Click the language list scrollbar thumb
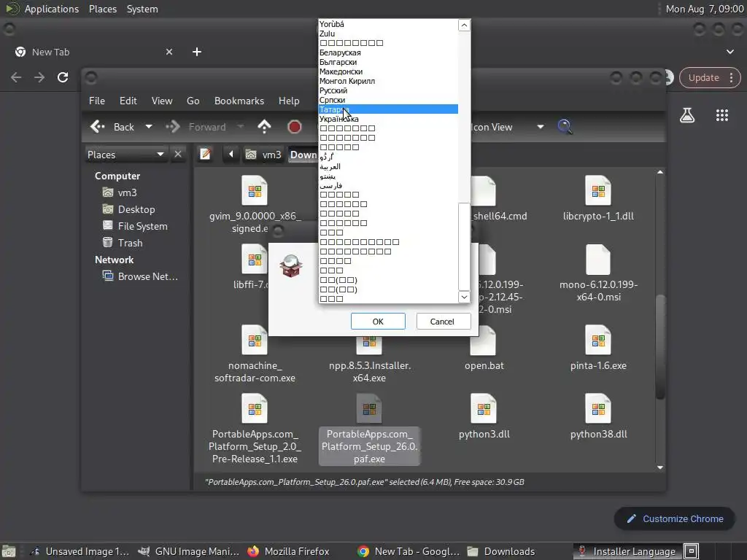This screenshot has height=560, width=747. (x=464, y=246)
